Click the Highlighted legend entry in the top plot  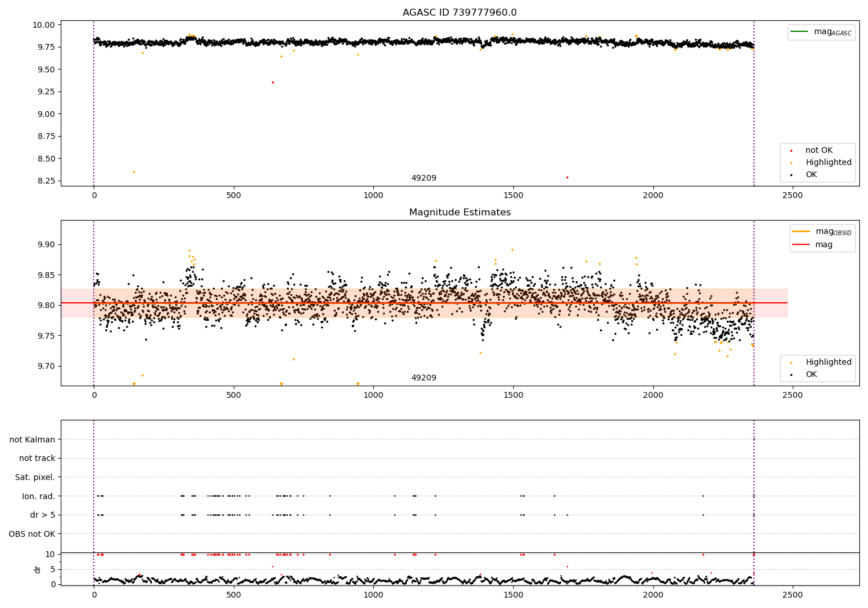coord(821,163)
